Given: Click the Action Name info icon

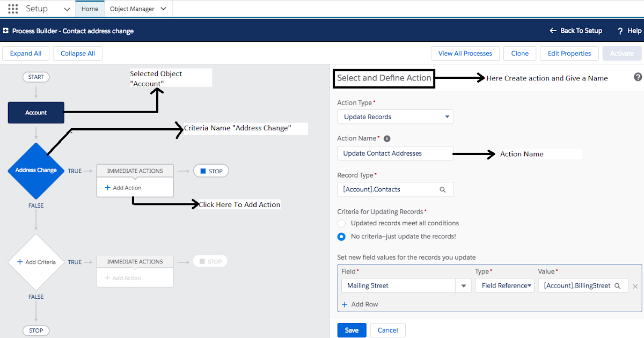Looking at the screenshot, I should tap(387, 138).
